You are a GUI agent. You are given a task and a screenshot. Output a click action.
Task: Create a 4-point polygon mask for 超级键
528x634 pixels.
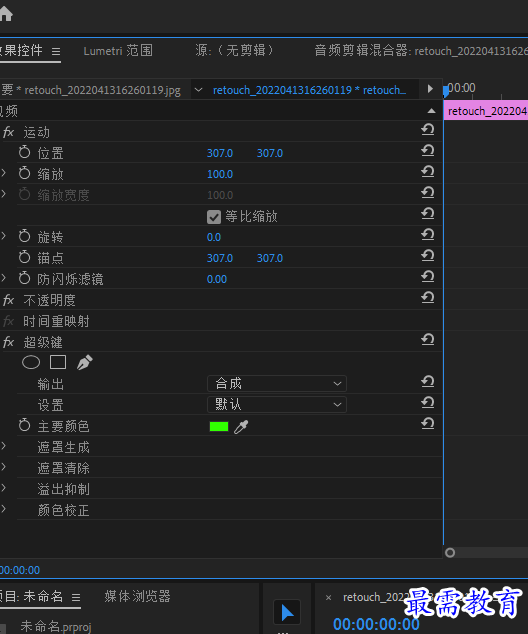coord(58,362)
